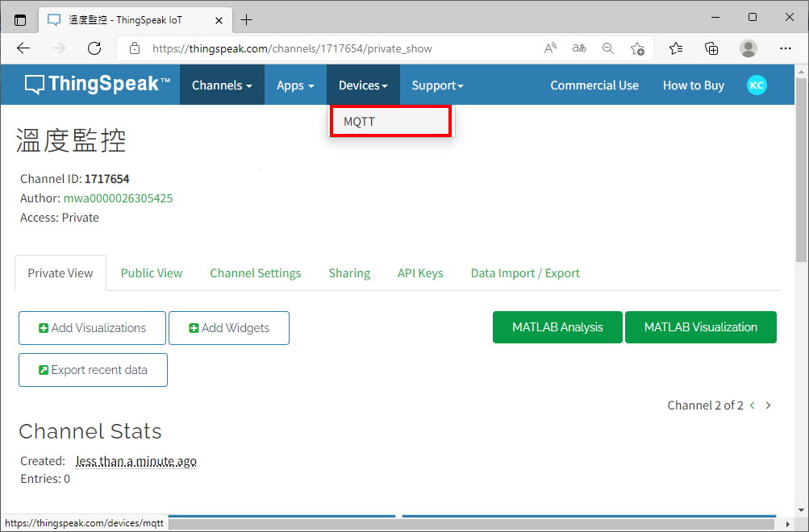Image resolution: width=809 pixels, height=532 pixels.
Task: Reload the page with the refresh icon
Action: pos(94,48)
